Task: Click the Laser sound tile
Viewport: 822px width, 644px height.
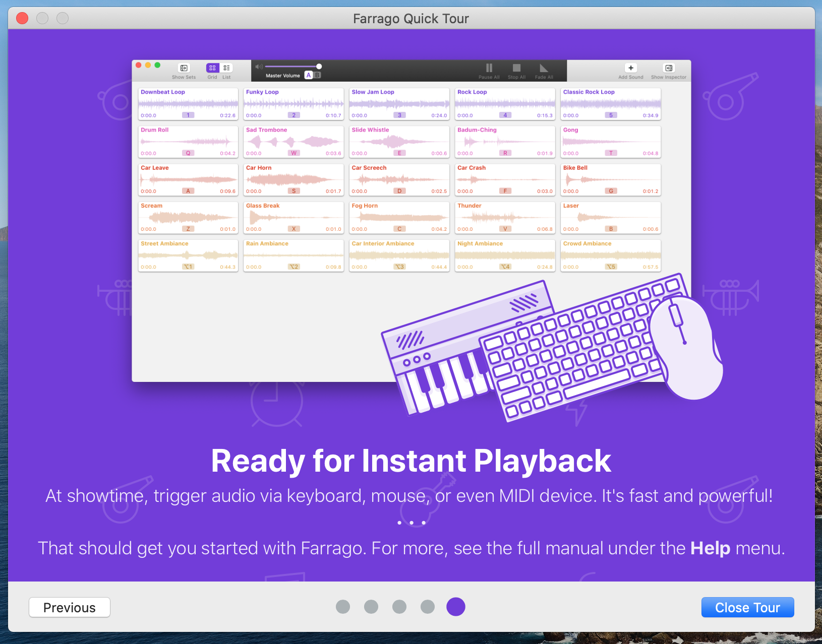Action: point(611,218)
